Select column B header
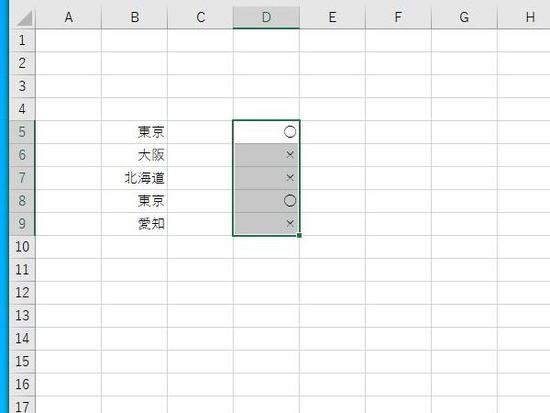550x413 pixels. pos(134,18)
